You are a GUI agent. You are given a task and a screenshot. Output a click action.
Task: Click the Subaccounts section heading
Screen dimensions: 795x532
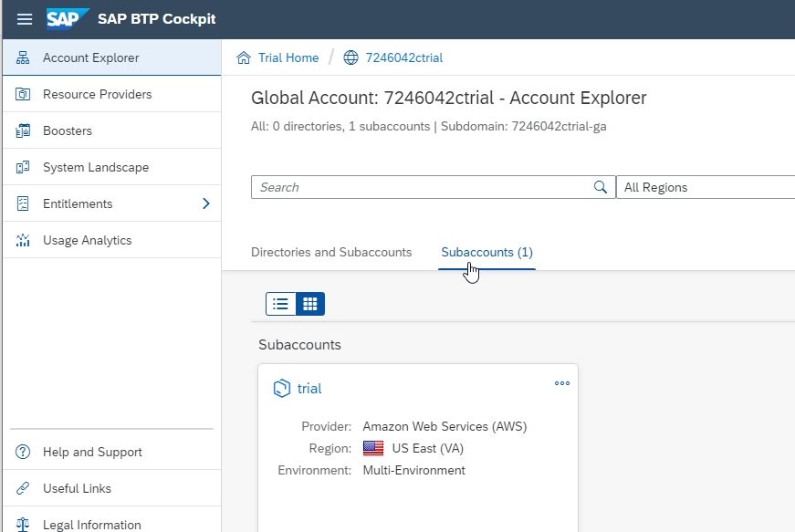299,345
